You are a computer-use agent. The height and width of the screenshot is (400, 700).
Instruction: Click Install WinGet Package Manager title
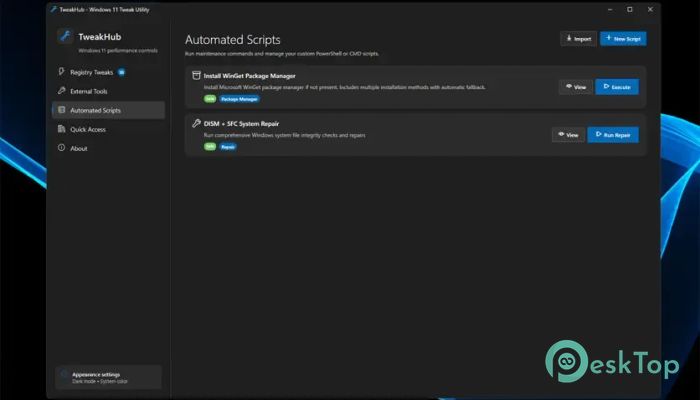pos(250,76)
